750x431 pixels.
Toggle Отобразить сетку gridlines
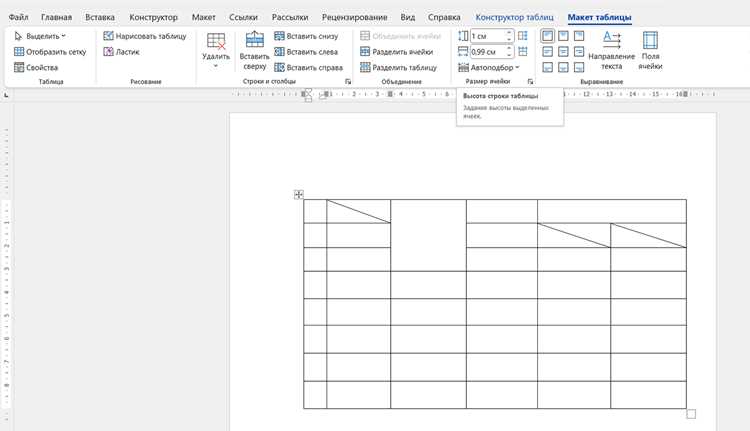pos(50,52)
